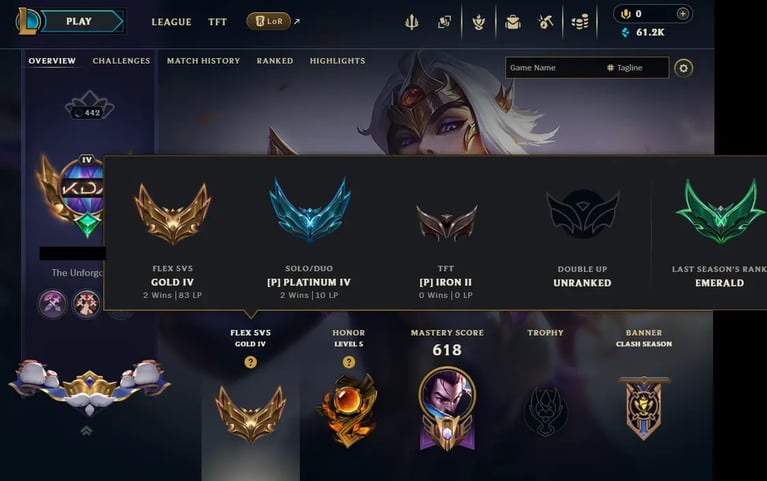Open the Ranked tab
Screen dimensions: 767x481
pyautogui.click(x=275, y=61)
